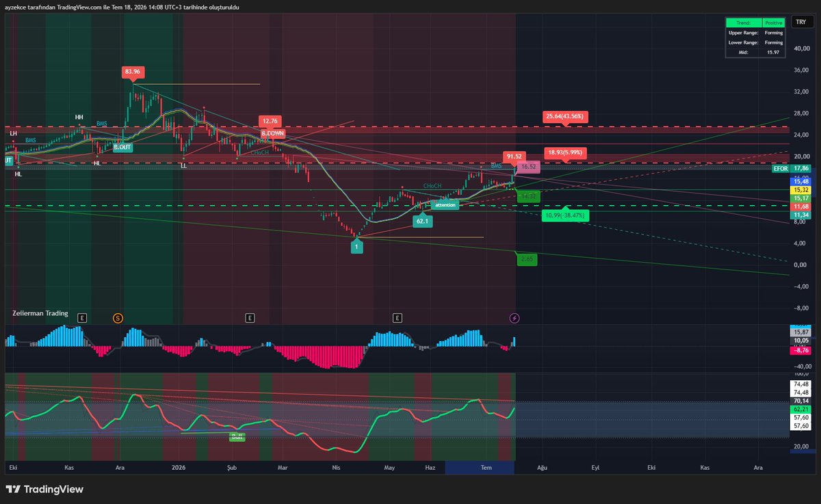Click the B.DOWN breakdown label
This screenshot has width=821, height=504.
[272, 133]
